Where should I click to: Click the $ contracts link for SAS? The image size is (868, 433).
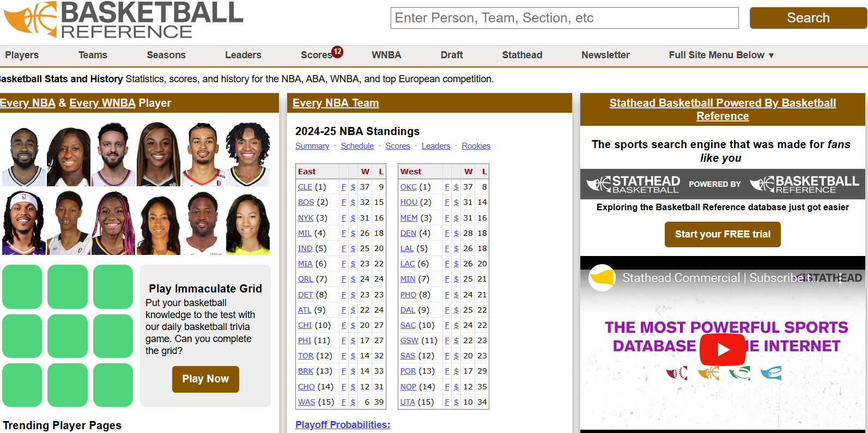456,356
